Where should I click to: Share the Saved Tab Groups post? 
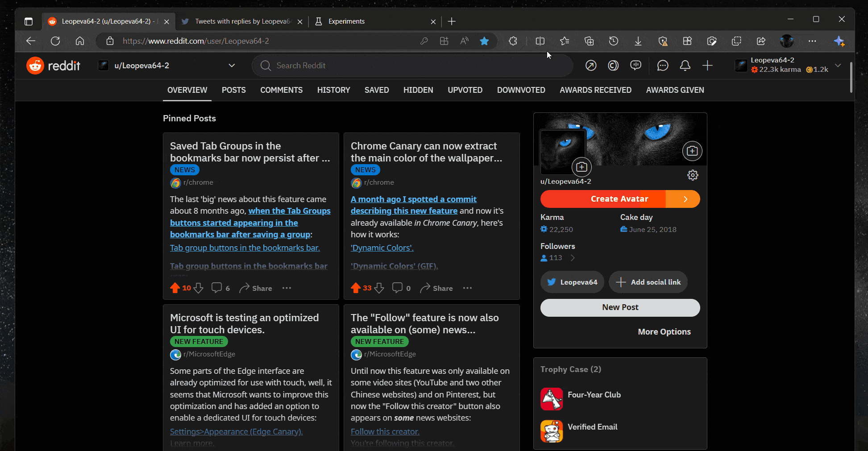pyautogui.click(x=256, y=288)
